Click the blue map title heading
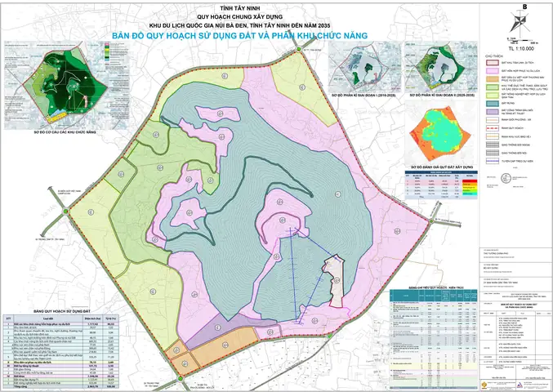The height and width of the screenshot is (392, 553). tap(240, 36)
